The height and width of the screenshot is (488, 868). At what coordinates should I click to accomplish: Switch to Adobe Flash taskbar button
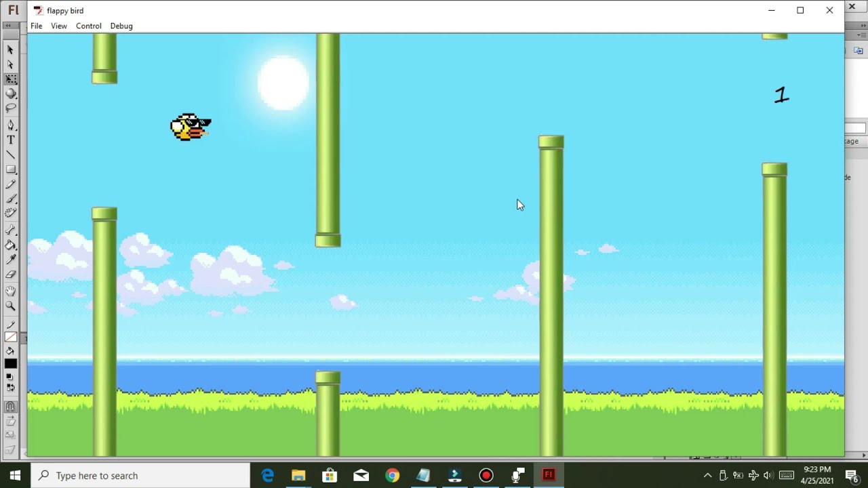[549, 475]
